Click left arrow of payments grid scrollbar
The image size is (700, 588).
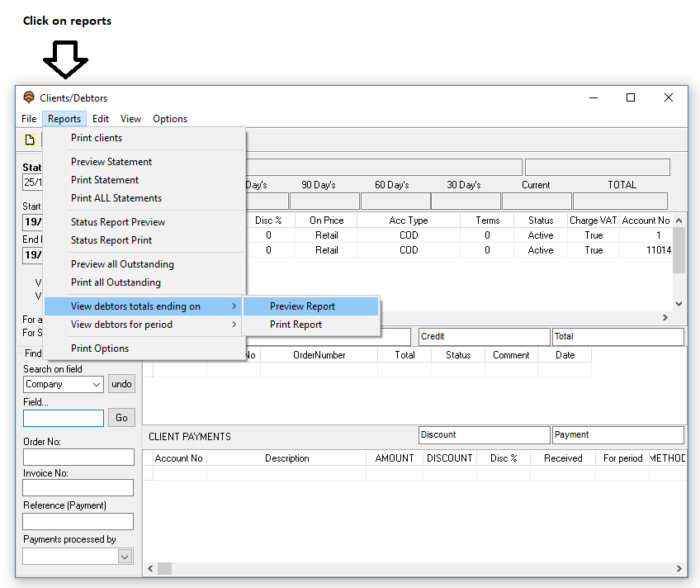[149, 569]
